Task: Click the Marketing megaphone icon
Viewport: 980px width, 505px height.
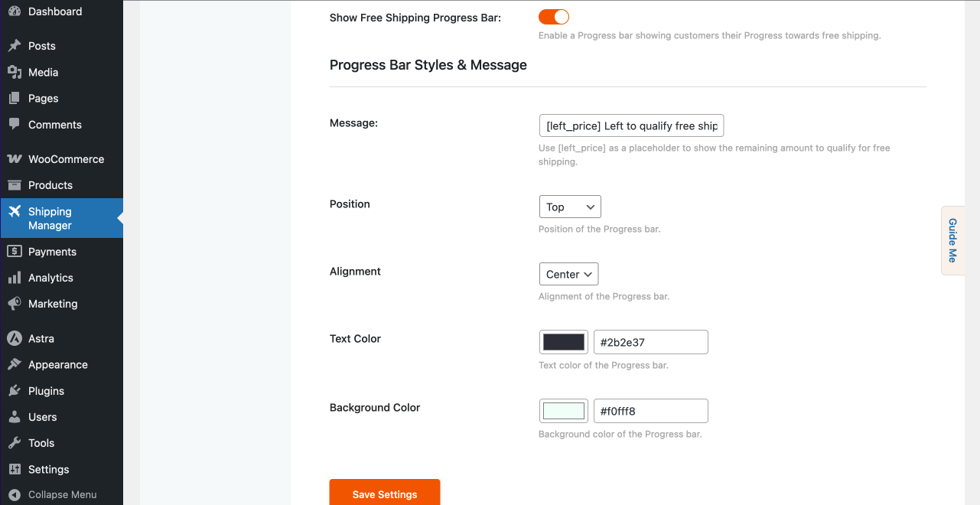Action: coord(15,304)
